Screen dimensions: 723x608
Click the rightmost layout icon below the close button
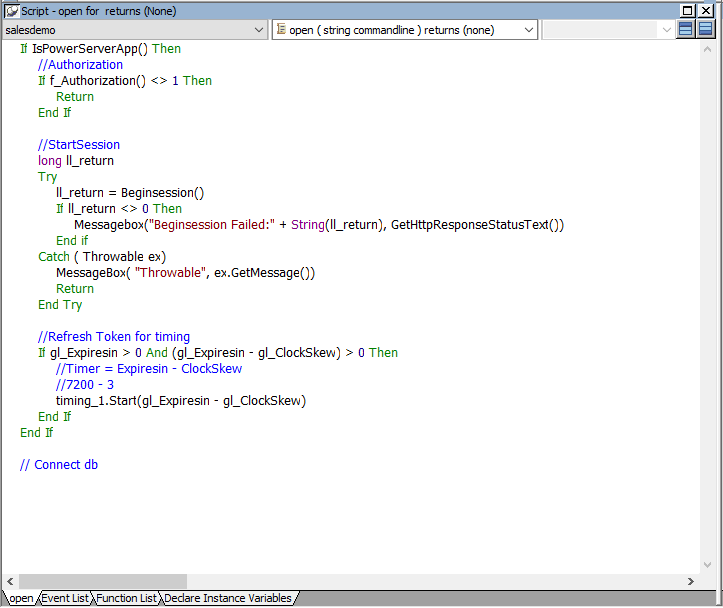point(706,29)
